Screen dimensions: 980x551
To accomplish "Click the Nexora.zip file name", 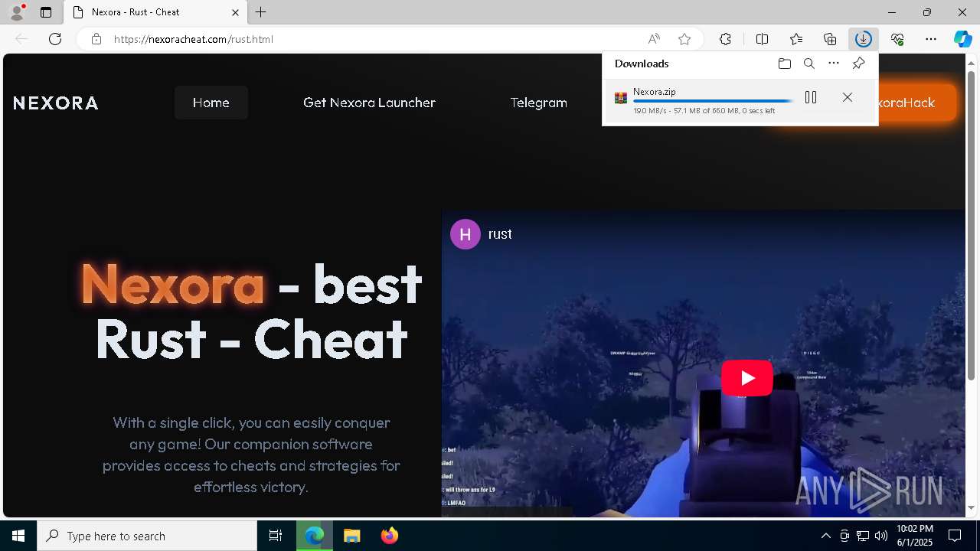I will tap(655, 92).
